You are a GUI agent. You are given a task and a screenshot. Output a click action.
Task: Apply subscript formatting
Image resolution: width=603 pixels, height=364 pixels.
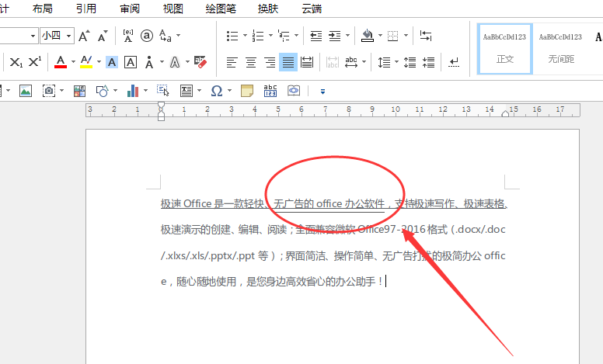[x=16, y=62]
